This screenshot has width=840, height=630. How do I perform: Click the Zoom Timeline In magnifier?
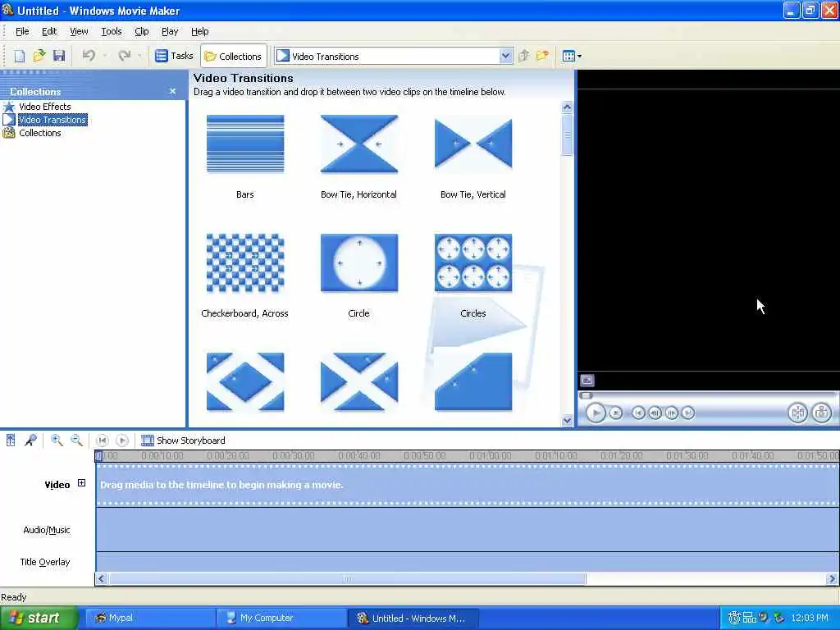point(57,441)
